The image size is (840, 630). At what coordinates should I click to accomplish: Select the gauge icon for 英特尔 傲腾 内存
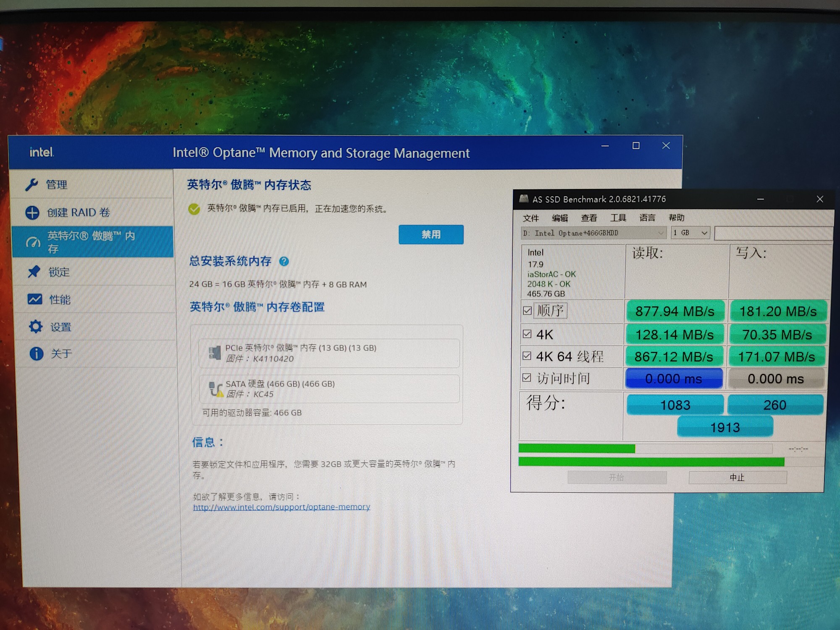pyautogui.click(x=33, y=242)
